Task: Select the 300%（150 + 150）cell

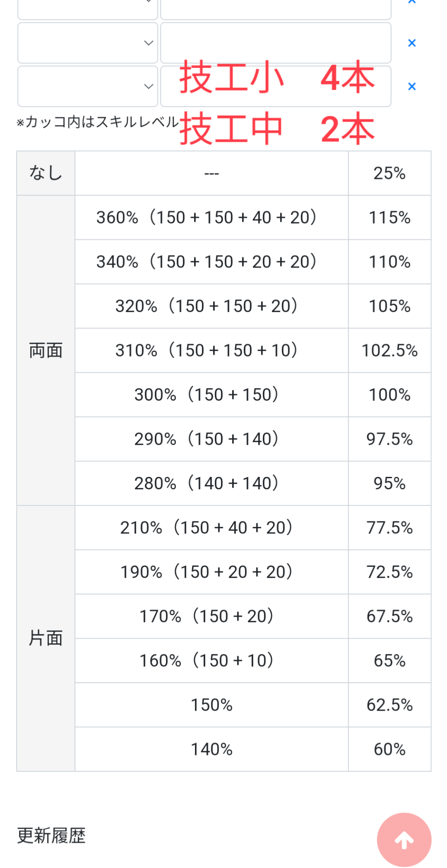Action: [211, 395]
